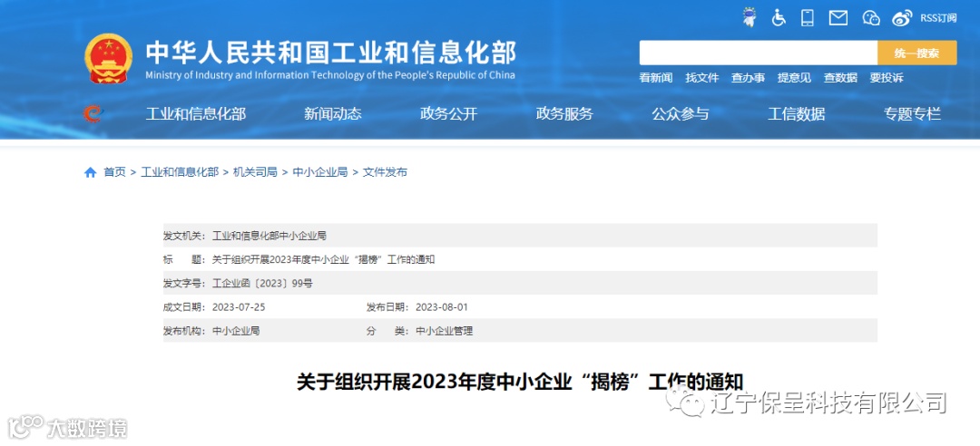Click the WeChat icon in header
Screen dimensions: 980x446
point(870,18)
